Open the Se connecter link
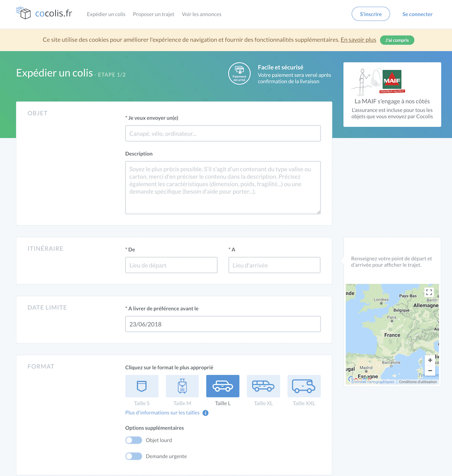 [417, 14]
